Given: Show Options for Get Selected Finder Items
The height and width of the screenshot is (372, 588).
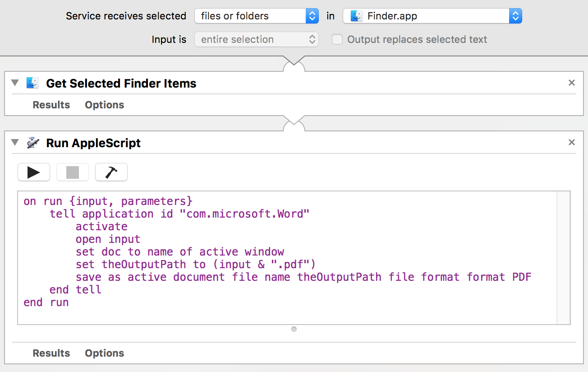Looking at the screenshot, I should point(105,105).
